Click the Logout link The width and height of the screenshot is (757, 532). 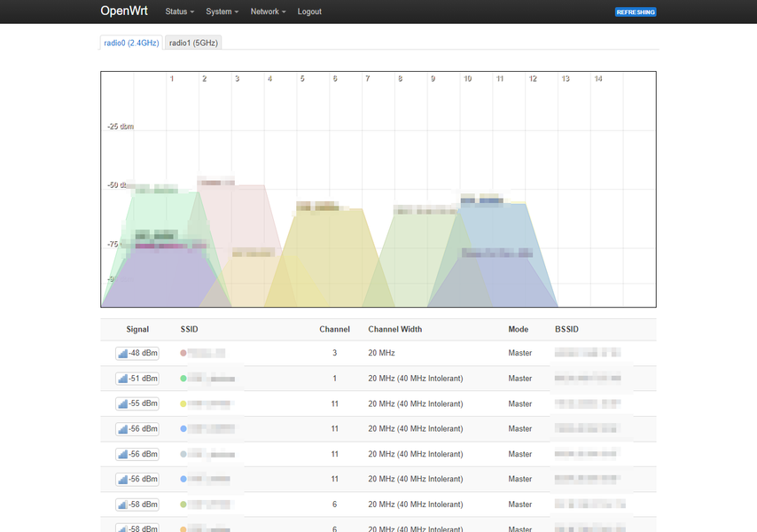(309, 12)
